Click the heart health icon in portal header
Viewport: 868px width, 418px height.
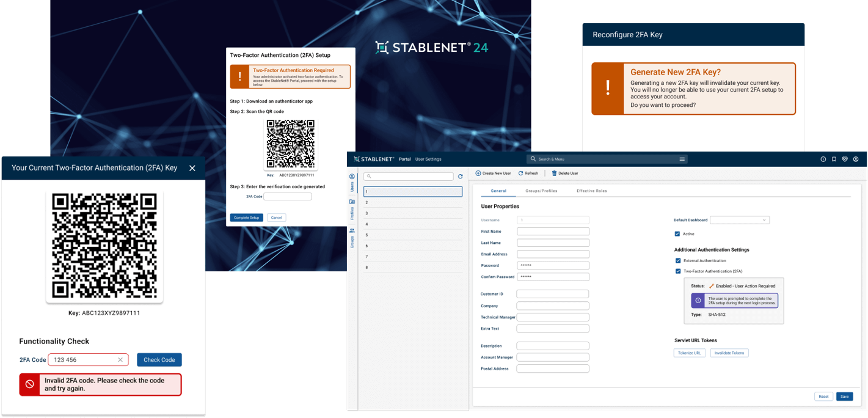tap(845, 159)
